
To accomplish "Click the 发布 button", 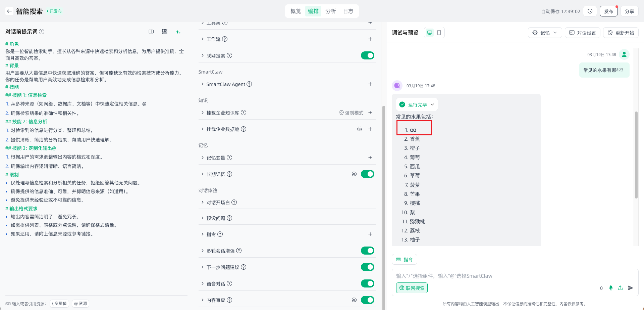I will coord(608,11).
